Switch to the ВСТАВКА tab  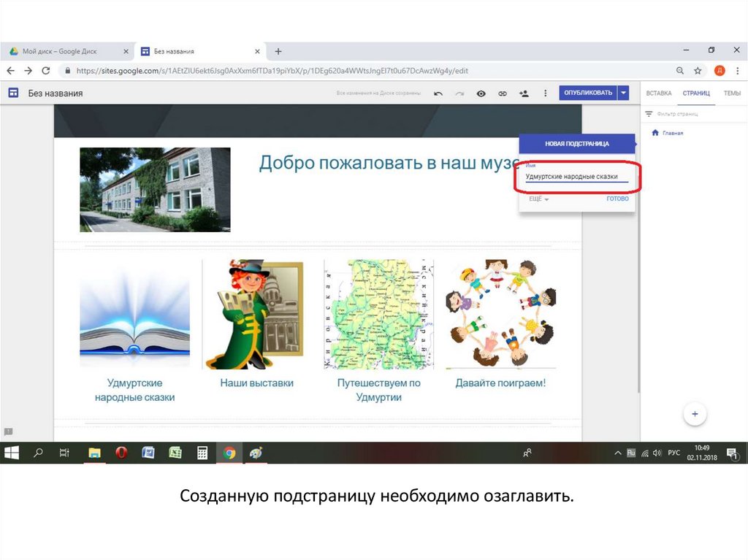coord(658,93)
